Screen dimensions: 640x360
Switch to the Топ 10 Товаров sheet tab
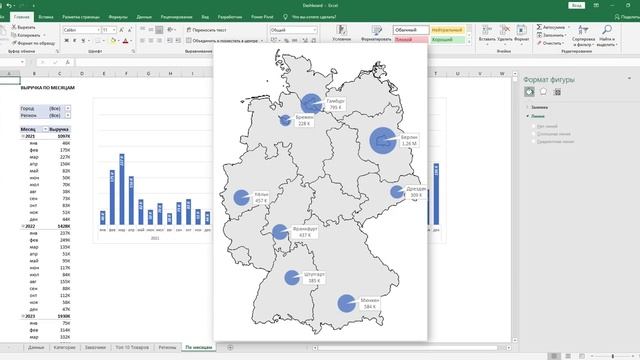(x=132, y=347)
